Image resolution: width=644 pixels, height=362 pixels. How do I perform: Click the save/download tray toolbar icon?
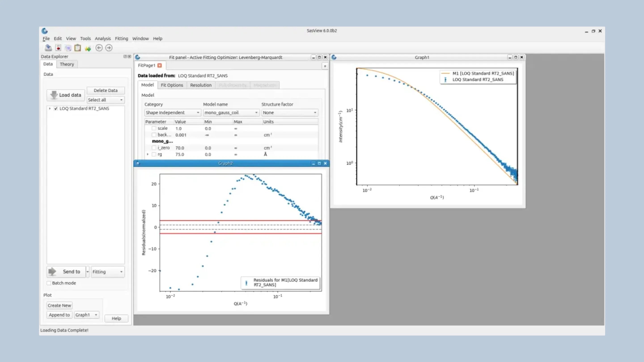(48, 48)
